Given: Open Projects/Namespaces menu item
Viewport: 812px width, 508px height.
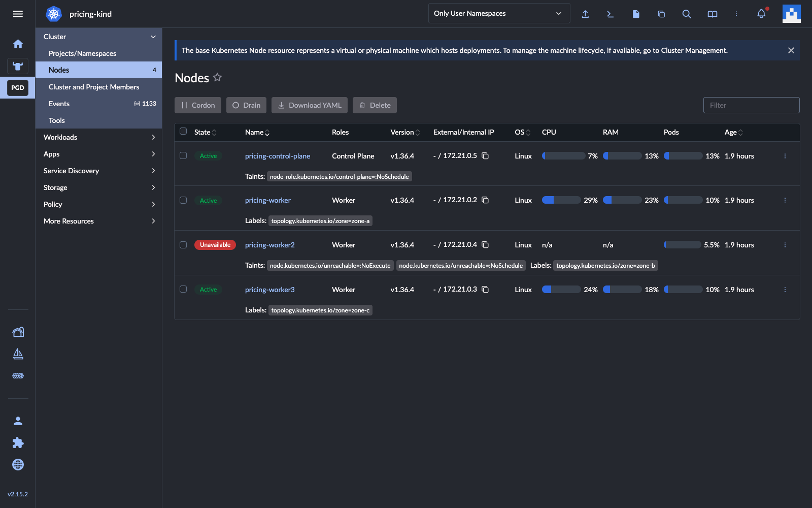Looking at the screenshot, I should 98,53.
